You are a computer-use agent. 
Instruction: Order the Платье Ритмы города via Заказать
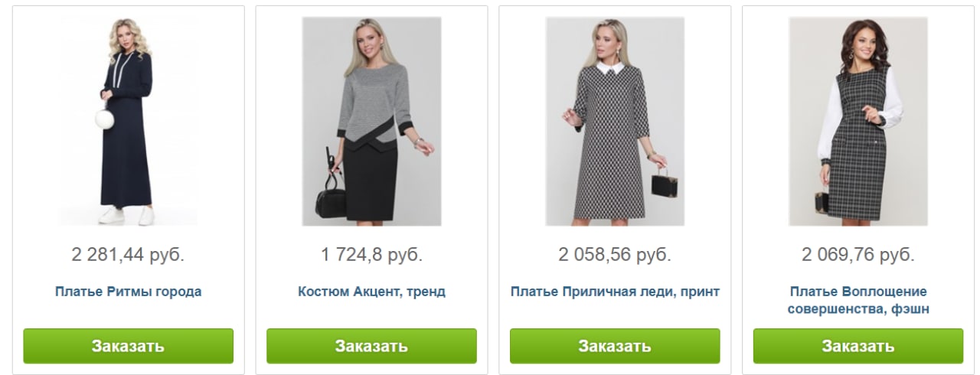(128, 346)
